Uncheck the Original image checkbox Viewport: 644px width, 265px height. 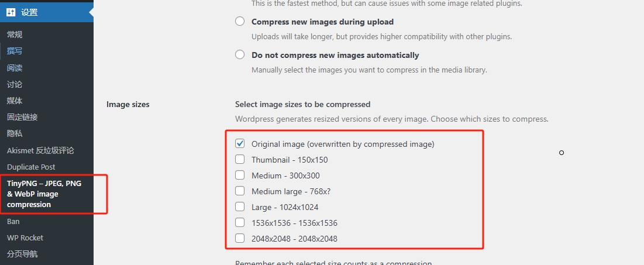click(x=240, y=143)
